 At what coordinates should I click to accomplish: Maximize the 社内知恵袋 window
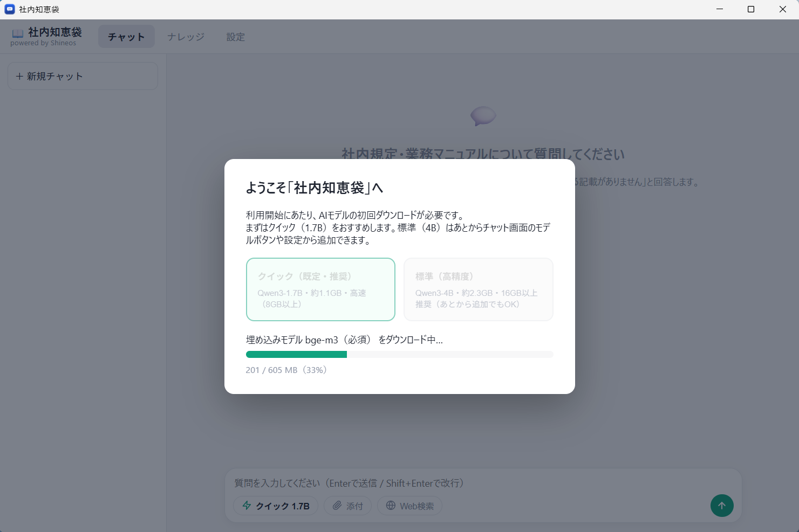click(x=751, y=9)
